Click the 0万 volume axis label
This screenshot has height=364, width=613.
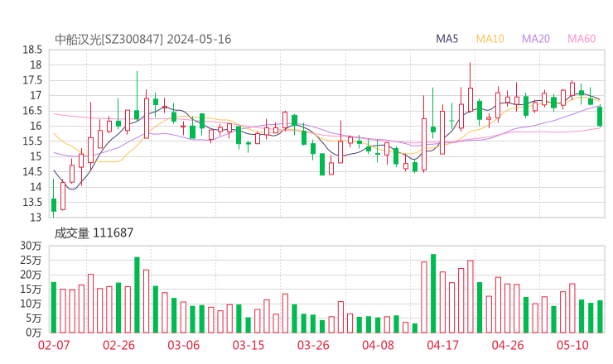33,333
